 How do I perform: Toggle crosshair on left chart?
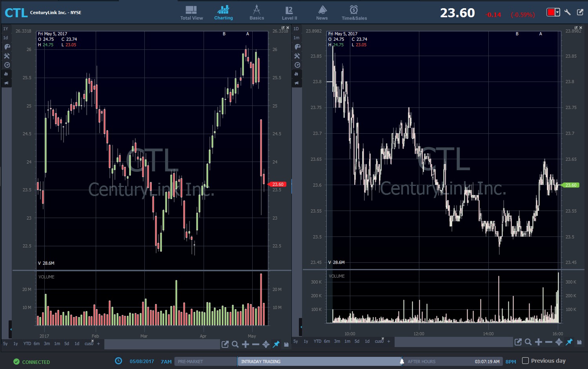click(266, 344)
